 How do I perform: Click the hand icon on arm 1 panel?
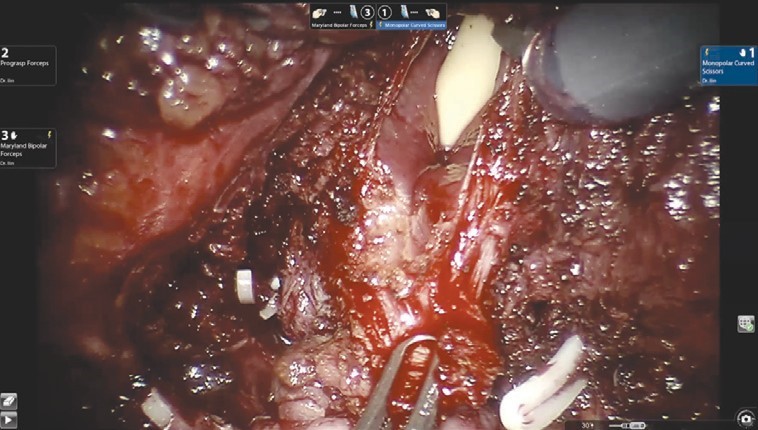(743, 52)
